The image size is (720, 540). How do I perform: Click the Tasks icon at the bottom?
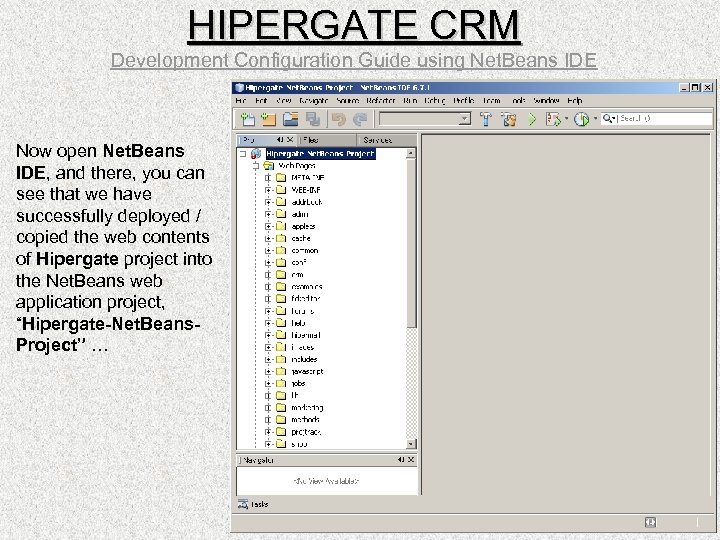[x=243, y=504]
